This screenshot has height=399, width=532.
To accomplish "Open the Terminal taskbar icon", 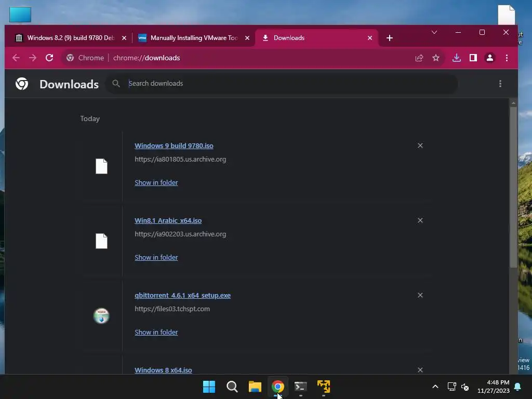I will pyautogui.click(x=301, y=387).
